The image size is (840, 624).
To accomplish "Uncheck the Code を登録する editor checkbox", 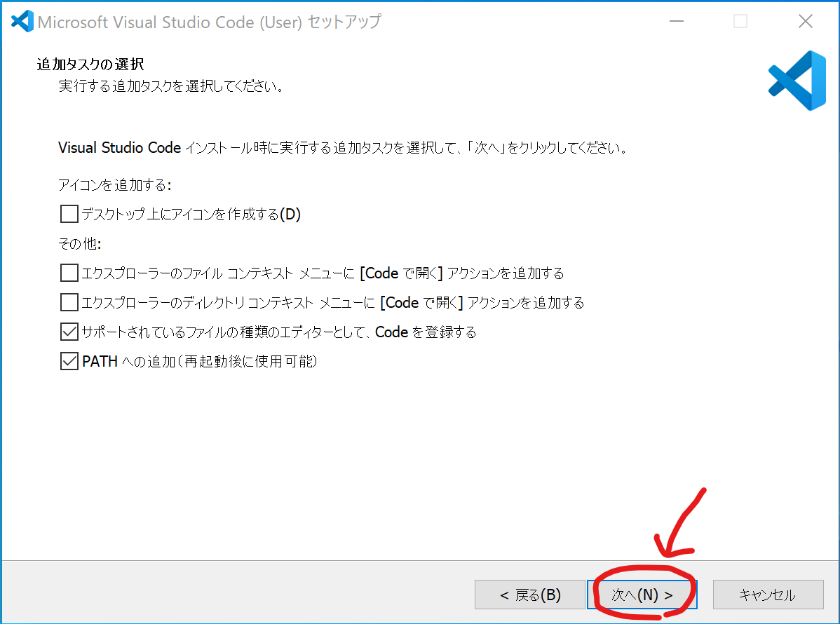I will pos(69,332).
